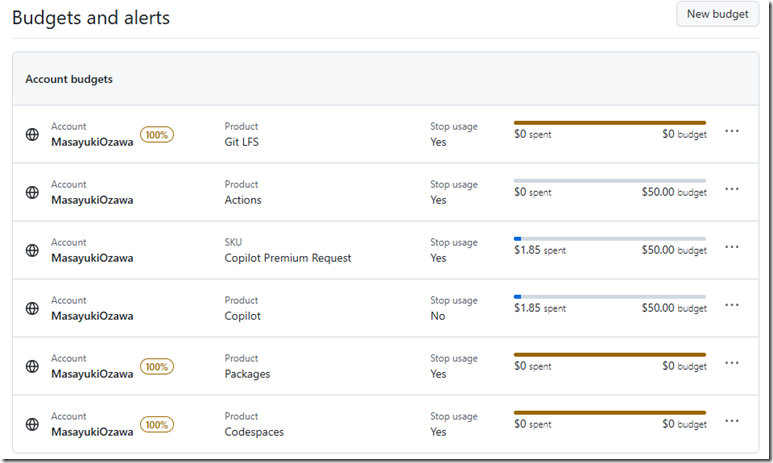Click $50.00 budget in the Actions row
773x463 pixels.
pos(674,192)
